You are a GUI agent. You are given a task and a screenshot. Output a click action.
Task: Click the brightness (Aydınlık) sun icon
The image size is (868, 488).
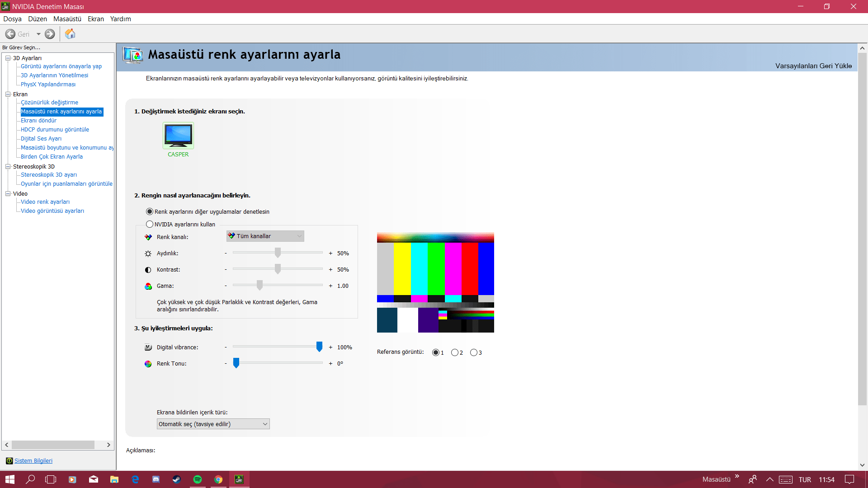[148, 253]
